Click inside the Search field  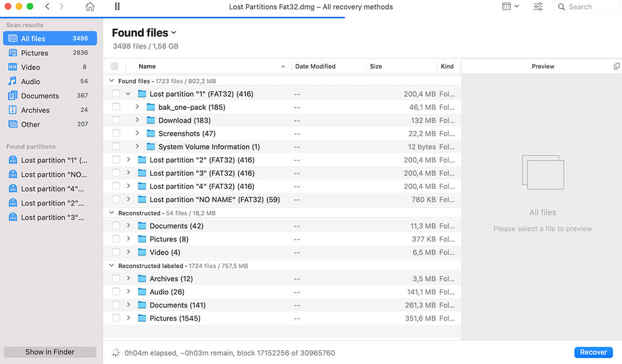pos(582,6)
